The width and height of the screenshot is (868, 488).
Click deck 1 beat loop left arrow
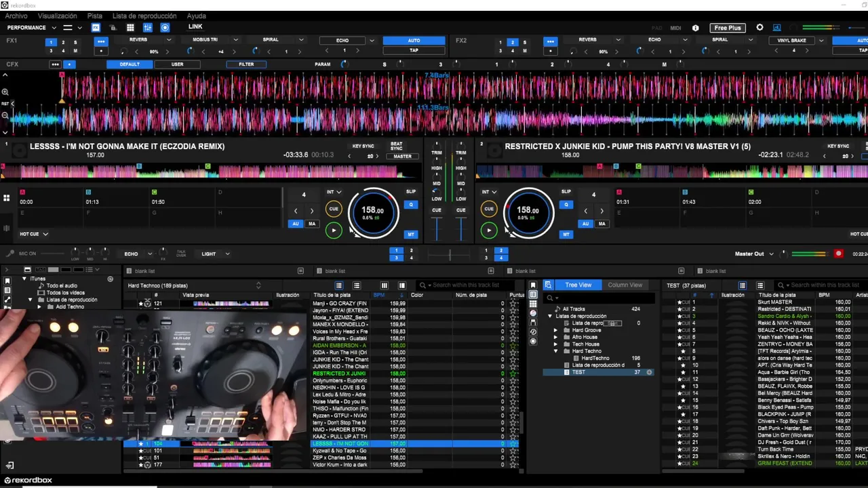coord(296,211)
